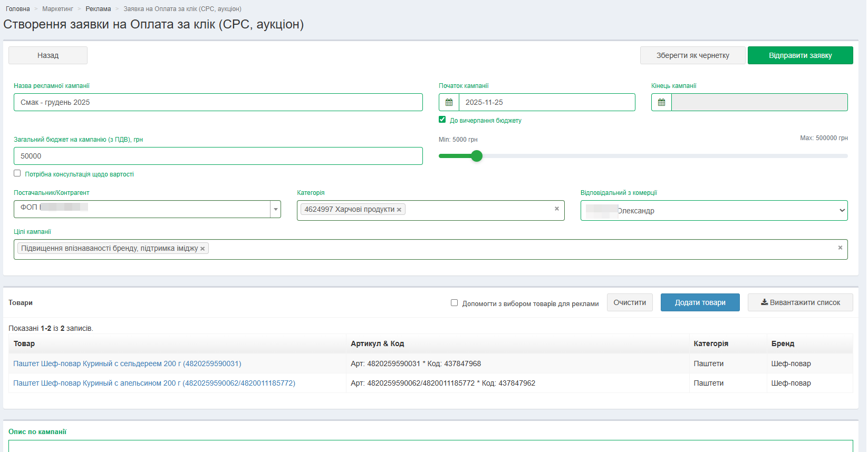Go to 'Головна' in the breadcrumb
The width and height of the screenshot is (868, 452).
tap(18, 9)
